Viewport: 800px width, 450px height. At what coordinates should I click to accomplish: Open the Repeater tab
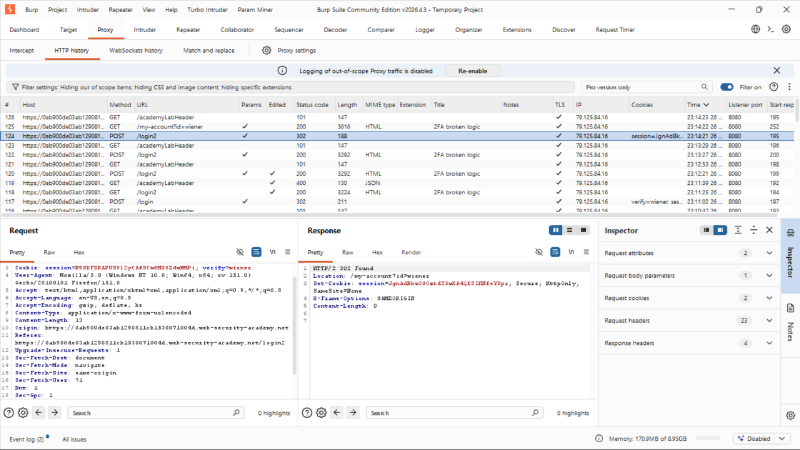coord(188,30)
